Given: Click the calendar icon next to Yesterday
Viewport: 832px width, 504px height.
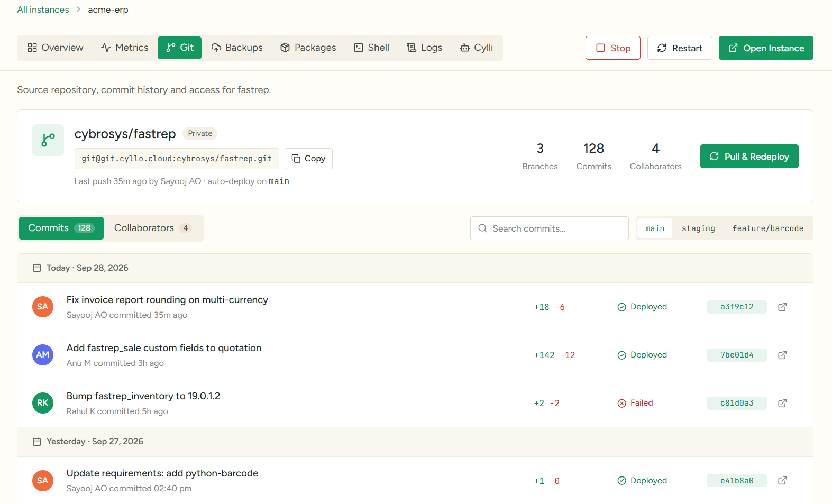Looking at the screenshot, I should tap(37, 442).
